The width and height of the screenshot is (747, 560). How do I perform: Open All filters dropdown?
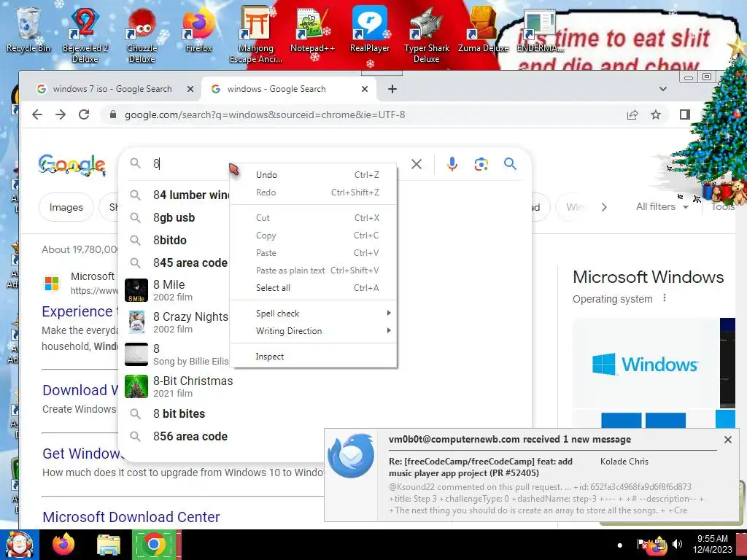tap(662, 206)
